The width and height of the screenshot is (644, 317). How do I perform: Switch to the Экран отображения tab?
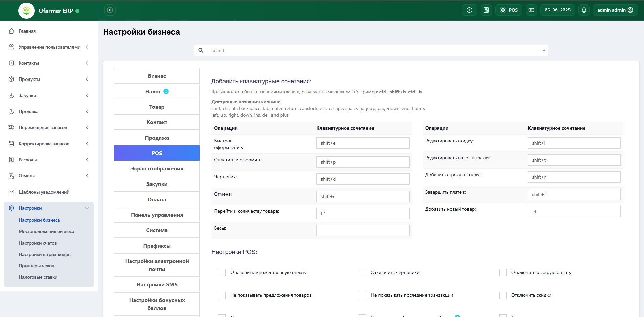157,168
